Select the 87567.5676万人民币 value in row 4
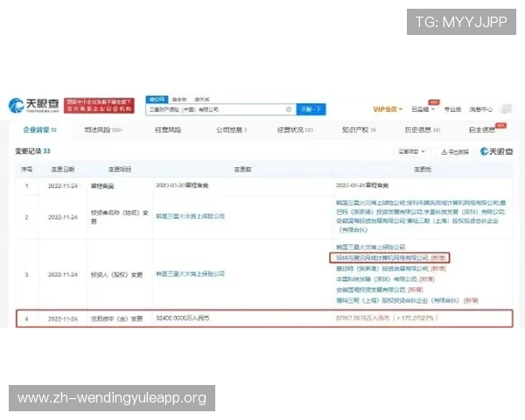This screenshot has height=420, width=525. tap(362, 318)
